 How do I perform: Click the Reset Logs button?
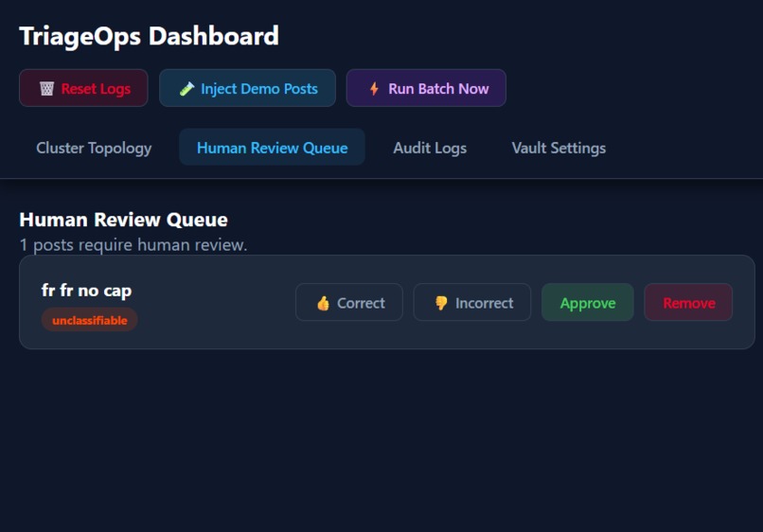click(83, 88)
